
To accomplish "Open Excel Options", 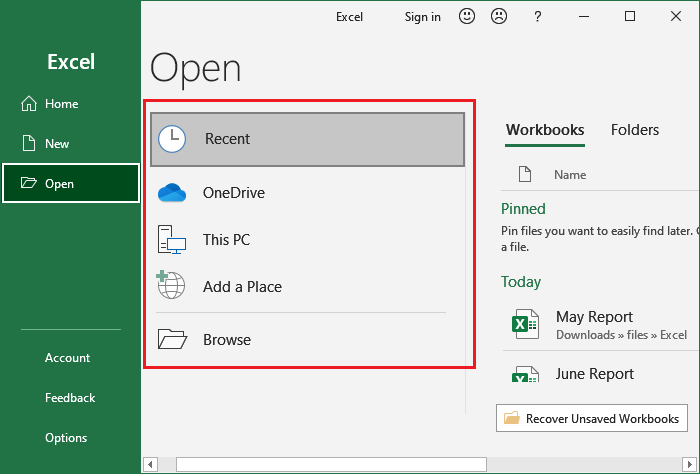I will tap(66, 438).
